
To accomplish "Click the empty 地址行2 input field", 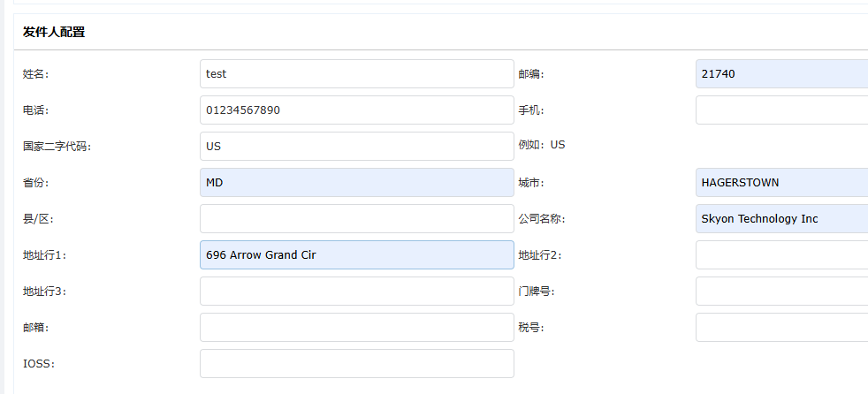I will point(781,255).
